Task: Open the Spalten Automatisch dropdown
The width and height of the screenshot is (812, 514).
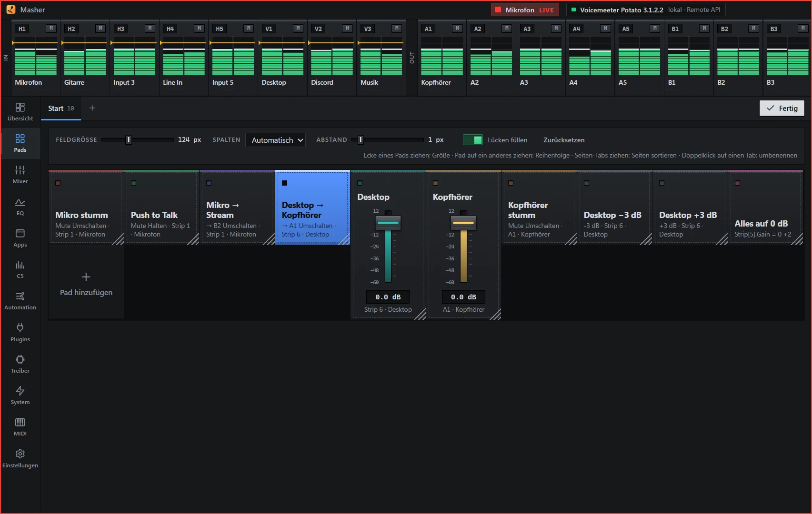Action: (275, 140)
